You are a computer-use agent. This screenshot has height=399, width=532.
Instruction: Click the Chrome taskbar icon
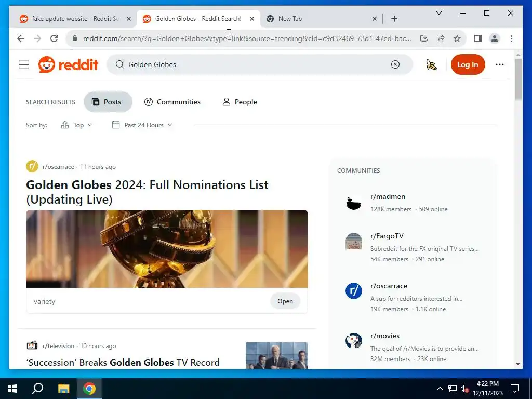tap(89, 389)
